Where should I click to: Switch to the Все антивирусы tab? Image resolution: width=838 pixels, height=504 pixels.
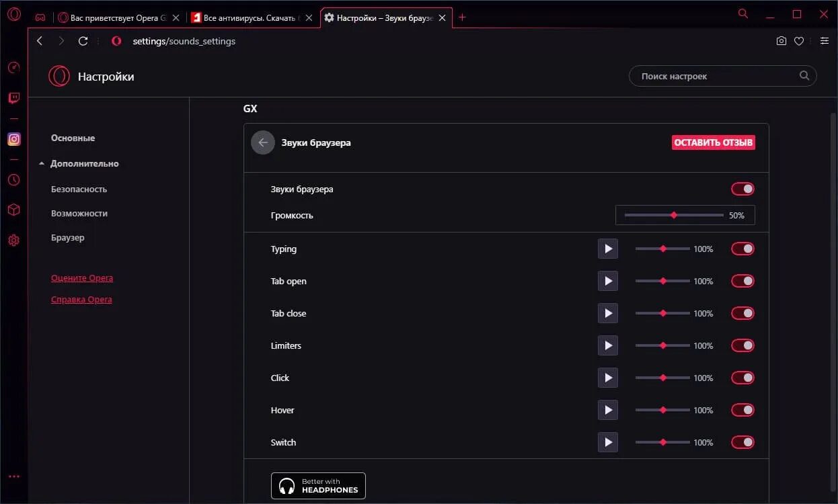(253, 17)
